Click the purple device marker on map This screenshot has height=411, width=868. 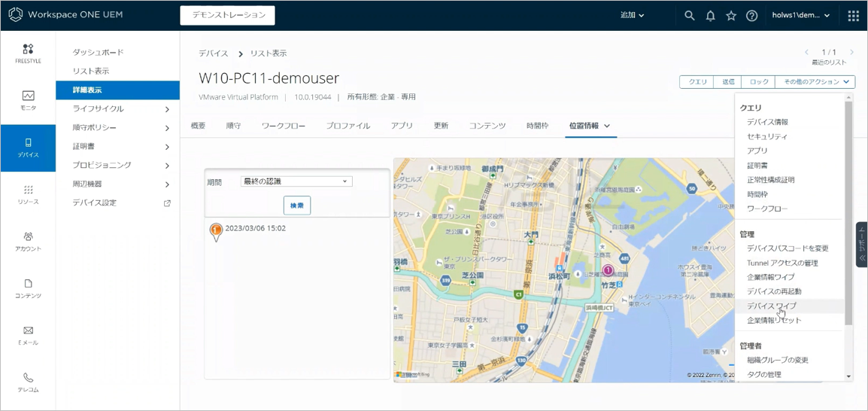tap(608, 270)
